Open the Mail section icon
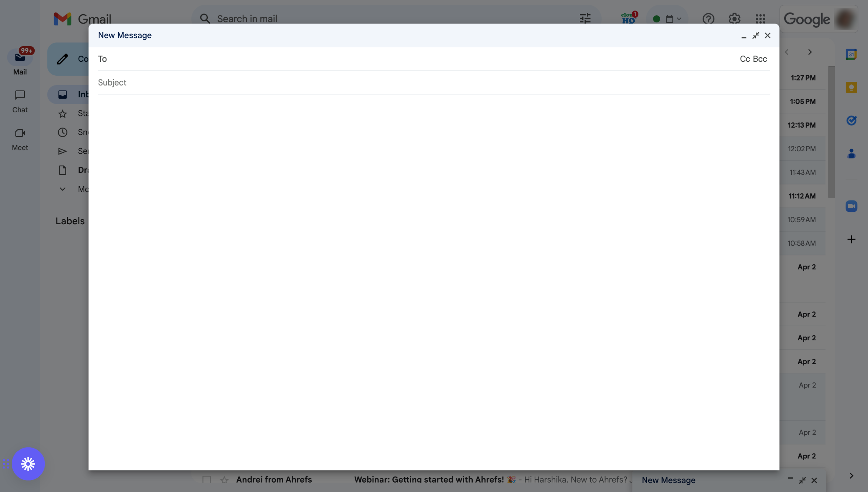Viewport: 868px width, 492px height. [x=20, y=57]
